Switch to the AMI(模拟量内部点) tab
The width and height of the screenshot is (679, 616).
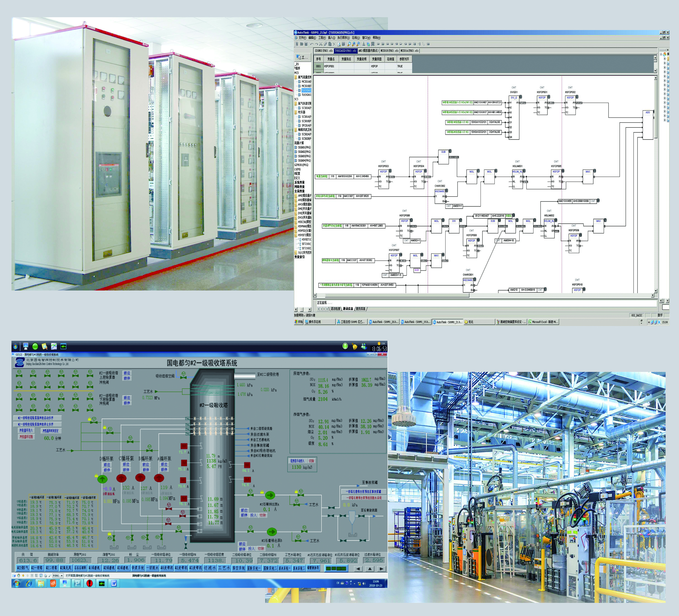pyautogui.click(x=369, y=51)
